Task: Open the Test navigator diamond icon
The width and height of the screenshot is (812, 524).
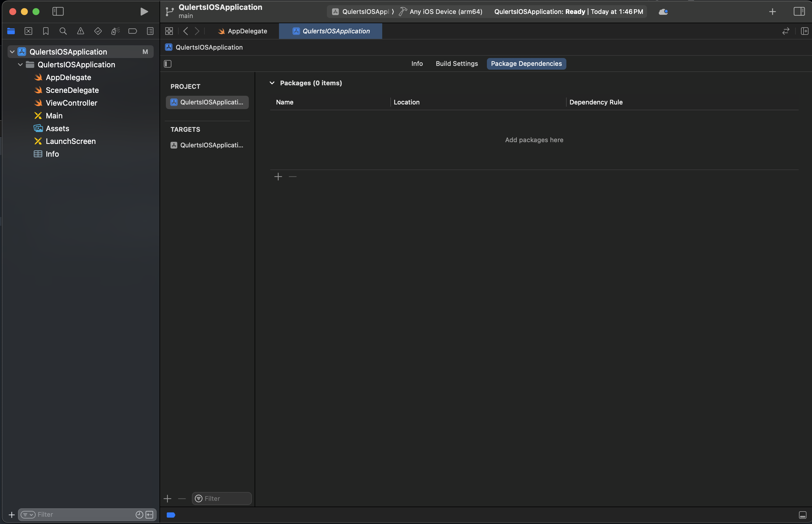Action: point(98,31)
